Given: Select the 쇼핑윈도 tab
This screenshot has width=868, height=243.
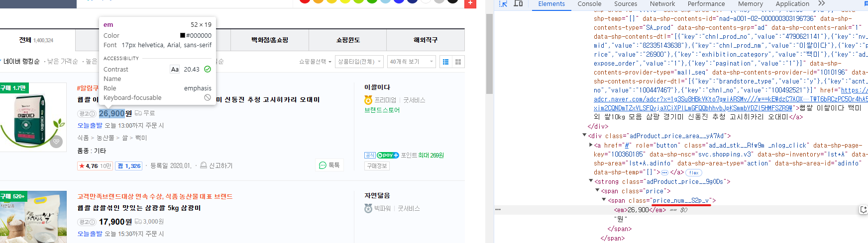Looking at the screenshot, I should tap(348, 40).
